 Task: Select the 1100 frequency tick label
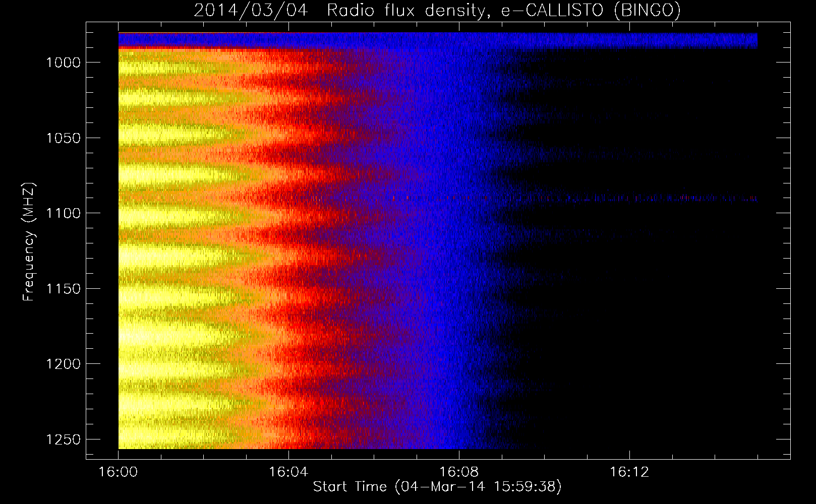click(63, 213)
